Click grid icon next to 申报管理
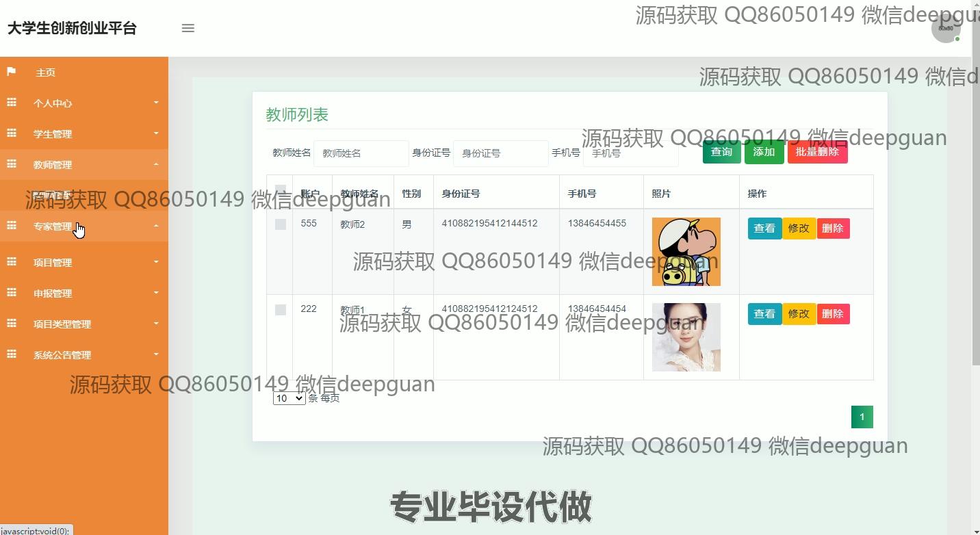980x535 pixels. pyautogui.click(x=12, y=293)
